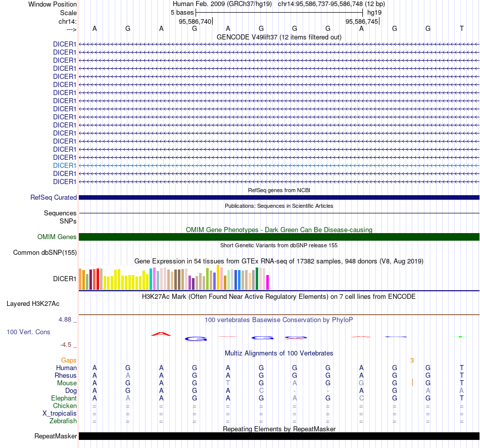Viewport: 480px width, 448px height.
Task: Click the Sequences track label
Action: [60, 213]
